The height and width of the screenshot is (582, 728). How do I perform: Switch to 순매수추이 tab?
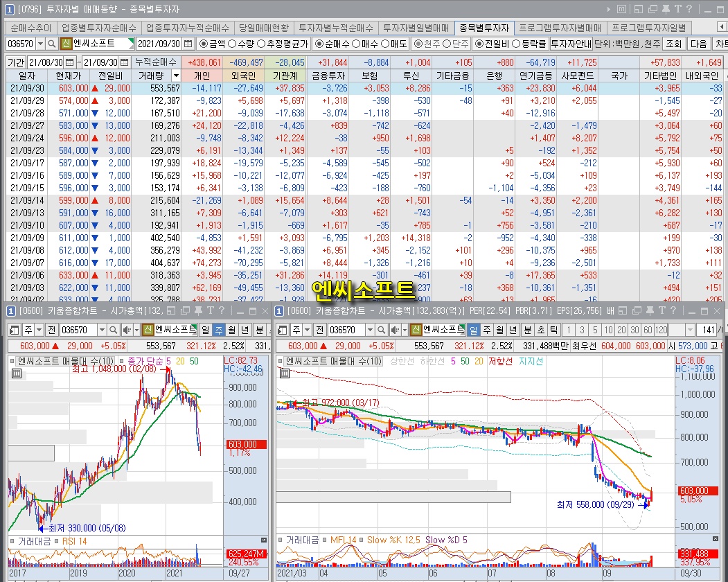(30, 28)
